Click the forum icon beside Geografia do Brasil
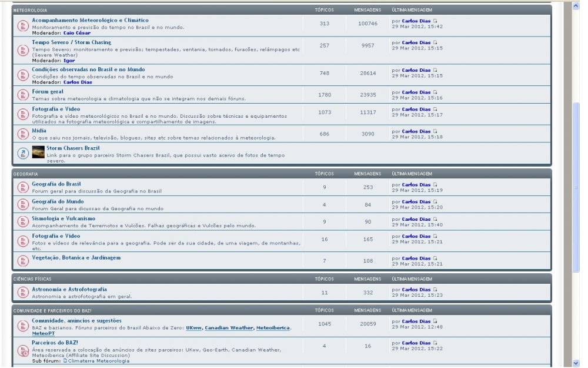 pyautogui.click(x=22, y=187)
